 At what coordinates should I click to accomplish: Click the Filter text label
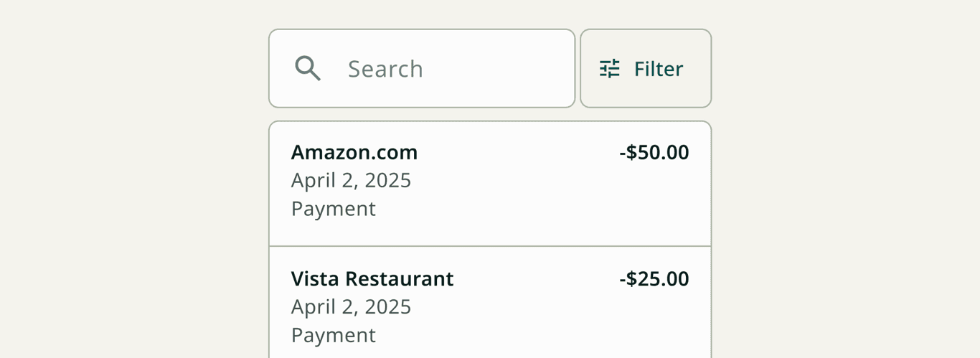click(x=659, y=69)
